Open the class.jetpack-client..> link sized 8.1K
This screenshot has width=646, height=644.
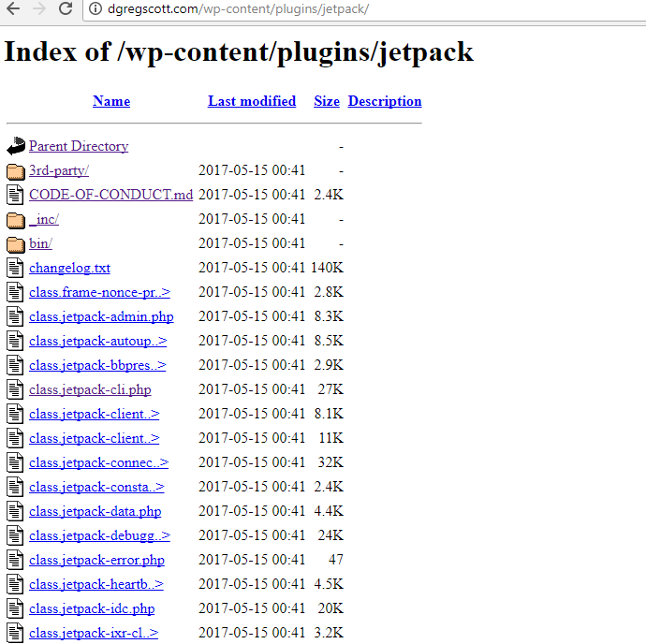(95, 414)
